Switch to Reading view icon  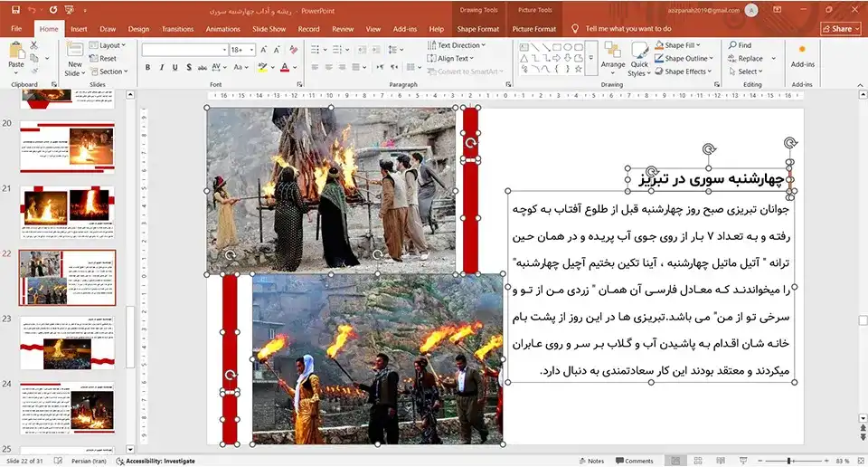721,461
